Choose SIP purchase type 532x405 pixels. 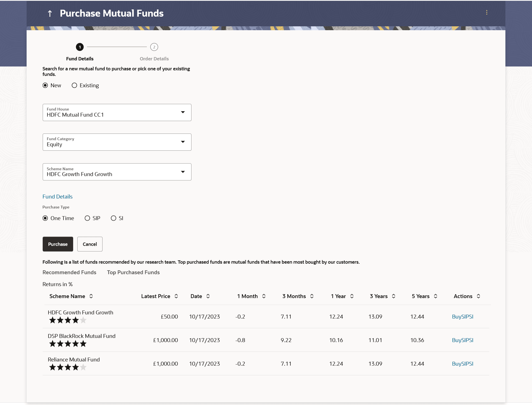[x=87, y=218]
